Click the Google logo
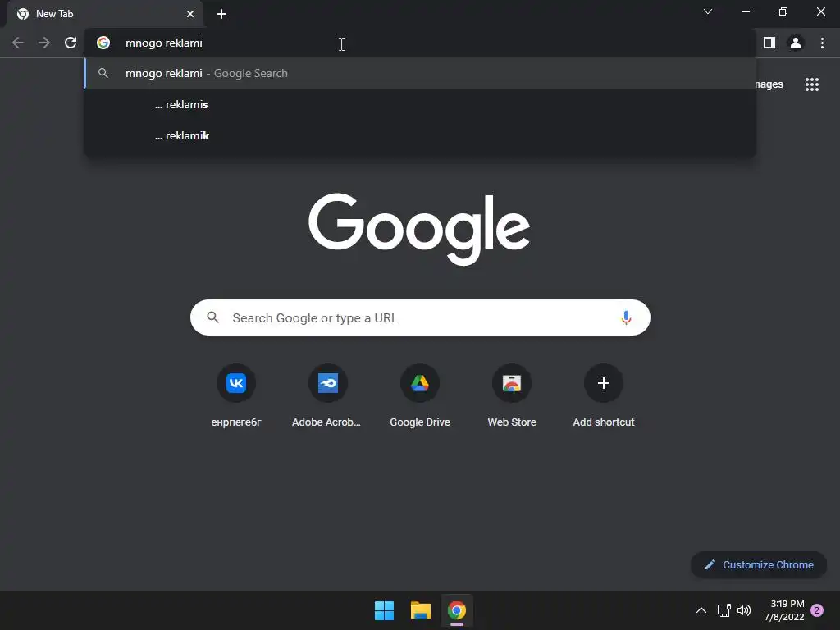This screenshot has width=840, height=630. [x=419, y=230]
